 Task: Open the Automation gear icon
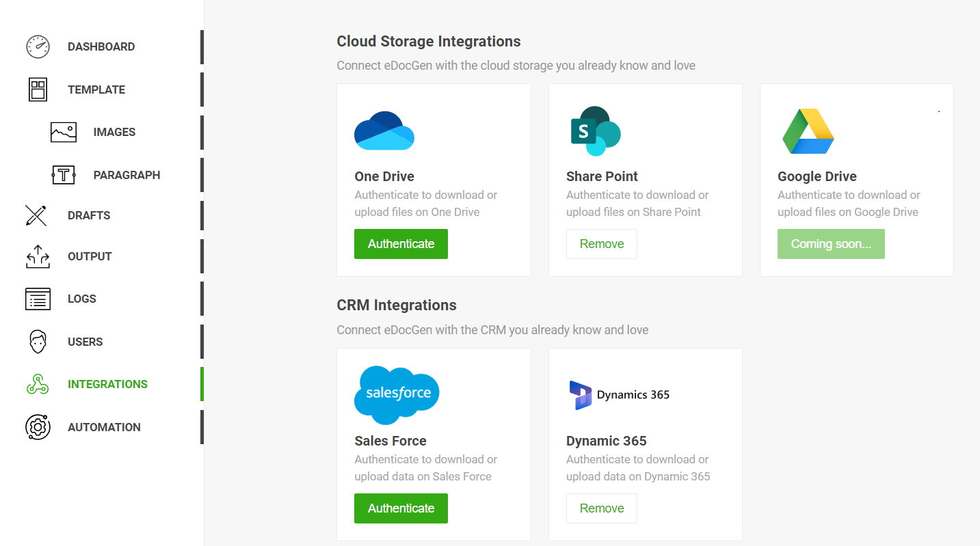37,426
